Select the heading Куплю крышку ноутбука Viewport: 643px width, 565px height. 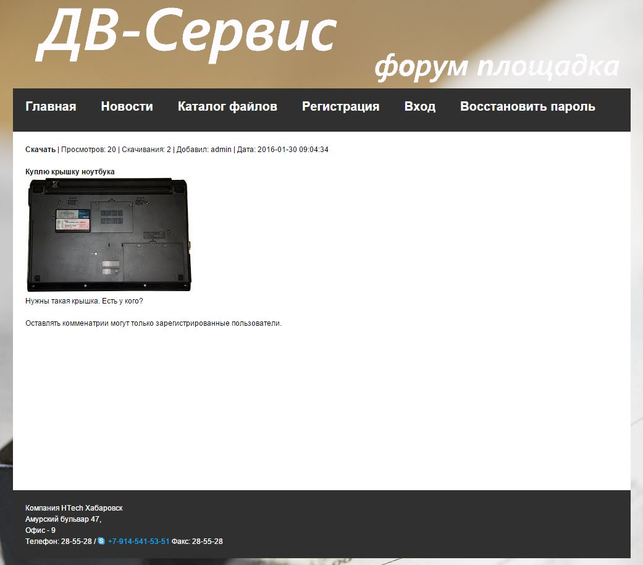tap(70, 172)
